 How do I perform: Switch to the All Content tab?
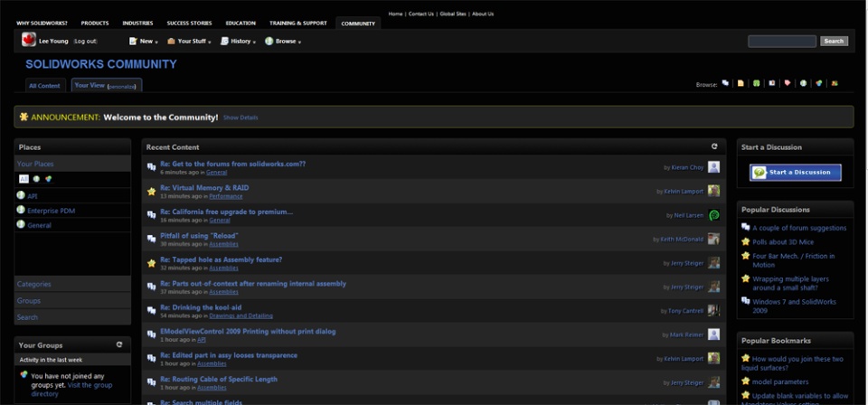point(45,86)
